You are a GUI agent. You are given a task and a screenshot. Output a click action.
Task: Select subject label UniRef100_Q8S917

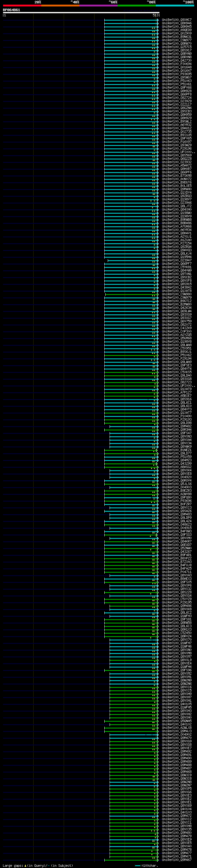pyautogui.click(x=177, y=50)
